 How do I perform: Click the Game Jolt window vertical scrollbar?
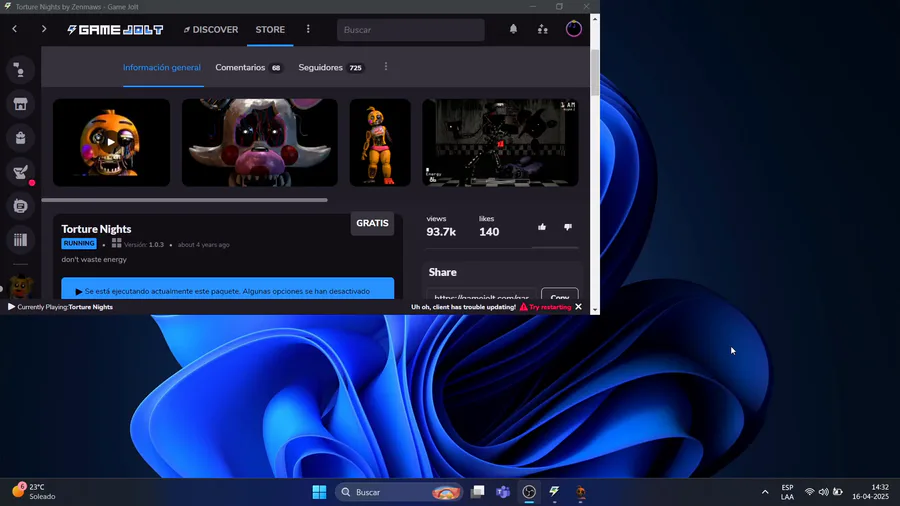click(x=595, y=73)
